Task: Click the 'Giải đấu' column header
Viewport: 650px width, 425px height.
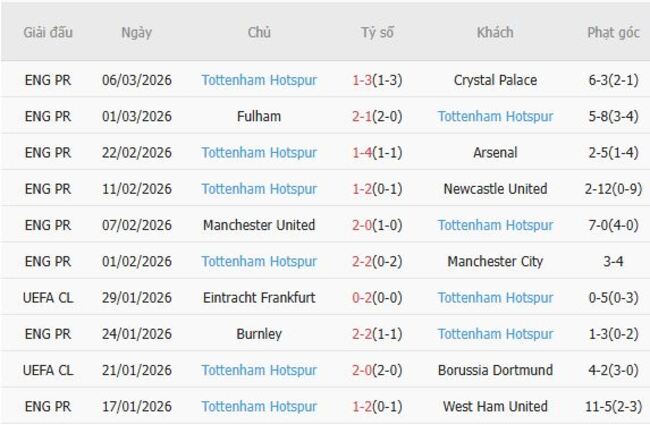Action: 48,32
